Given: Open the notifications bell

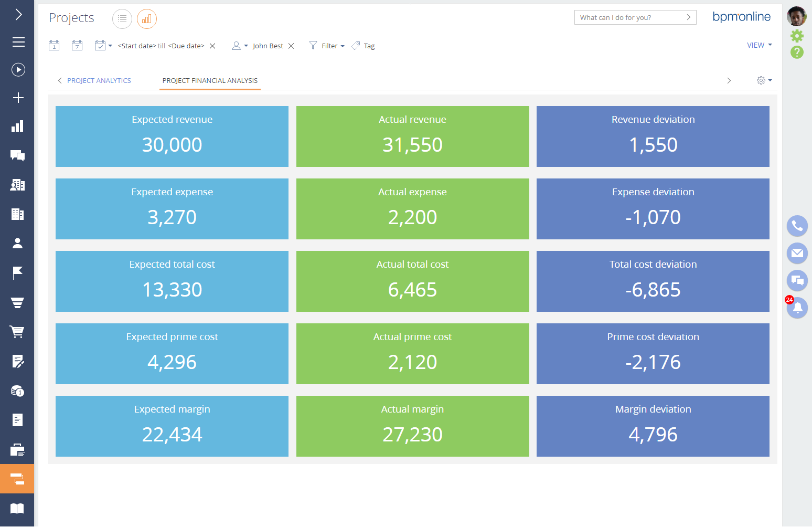Looking at the screenshot, I should point(797,308).
